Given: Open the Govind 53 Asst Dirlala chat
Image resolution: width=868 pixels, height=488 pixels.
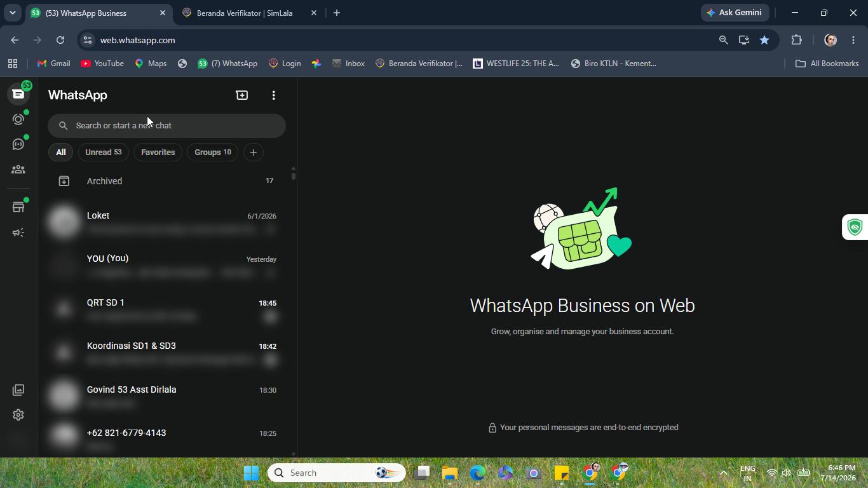Looking at the screenshot, I should (x=167, y=396).
